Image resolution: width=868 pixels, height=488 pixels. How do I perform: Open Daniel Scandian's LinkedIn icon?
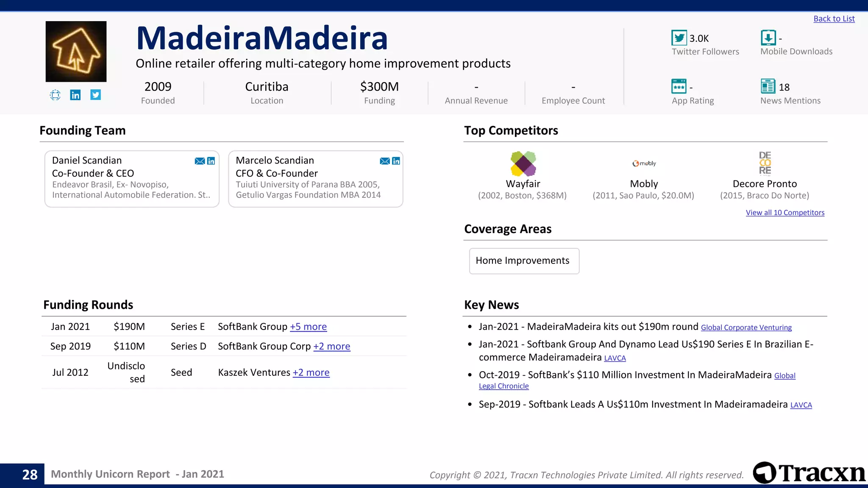click(x=211, y=161)
